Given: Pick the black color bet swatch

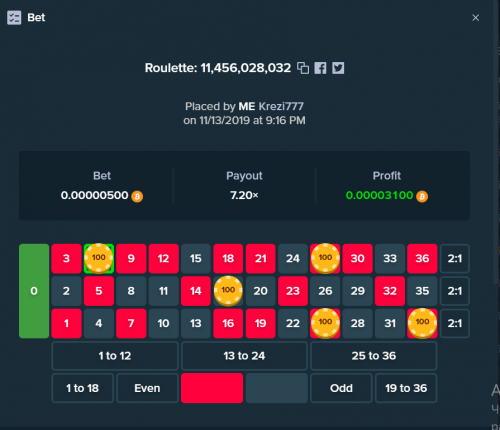Looking at the screenshot, I should click(x=277, y=388).
